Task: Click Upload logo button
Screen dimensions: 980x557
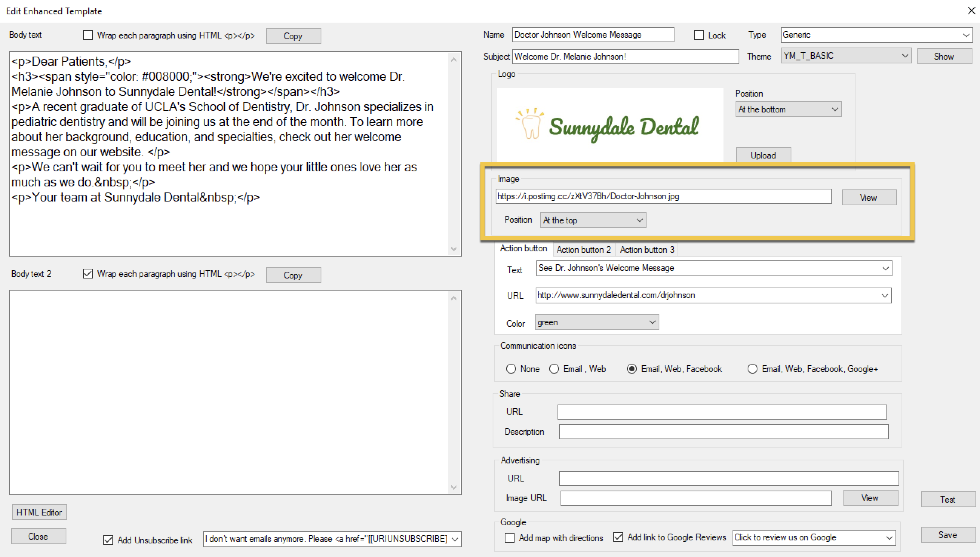Action: click(763, 155)
